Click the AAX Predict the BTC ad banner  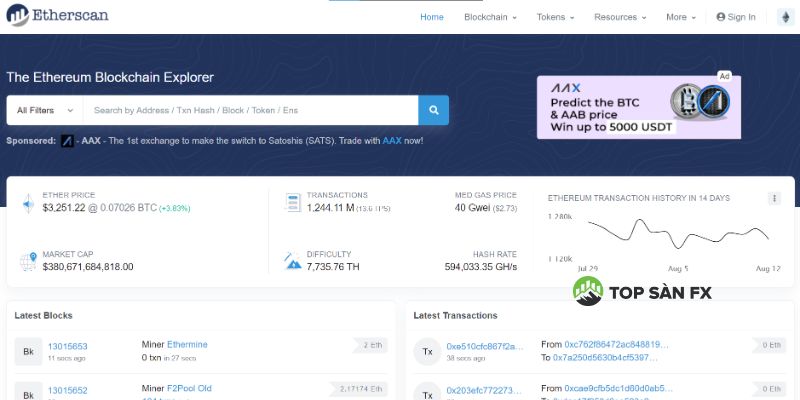639,107
